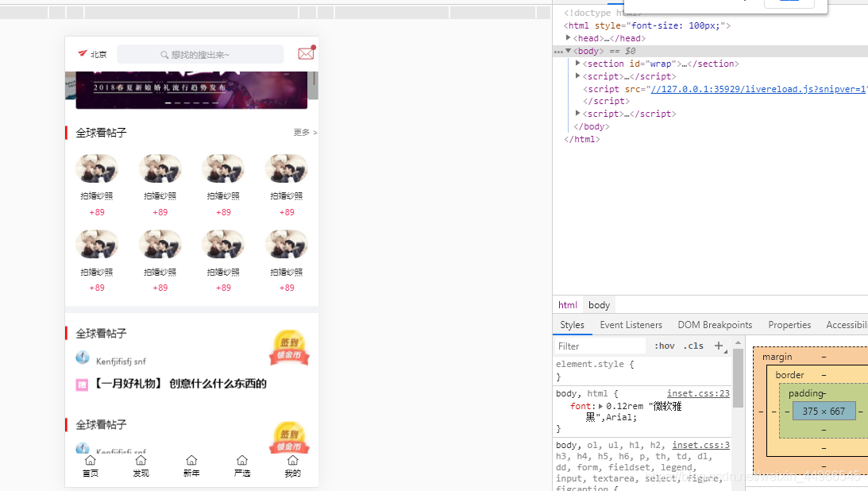Screen dimensions: 868x491
Task: Switch to the Properties tab
Action: point(789,325)
